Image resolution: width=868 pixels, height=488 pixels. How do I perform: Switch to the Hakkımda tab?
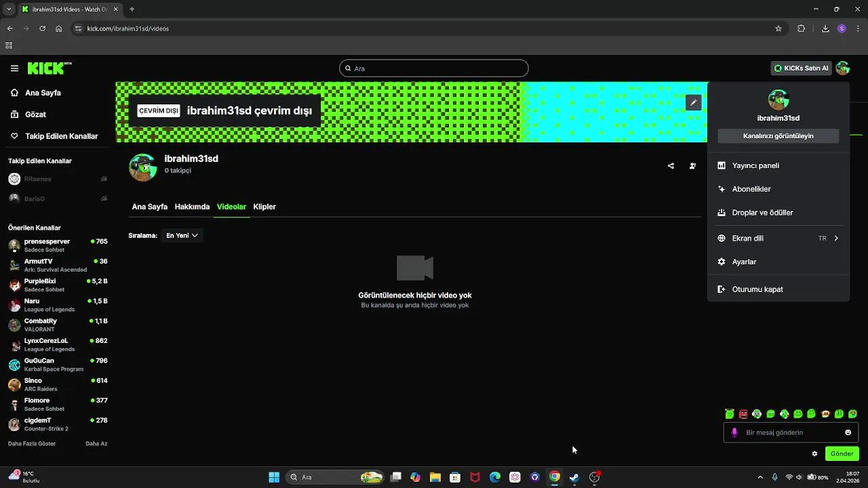(x=192, y=207)
